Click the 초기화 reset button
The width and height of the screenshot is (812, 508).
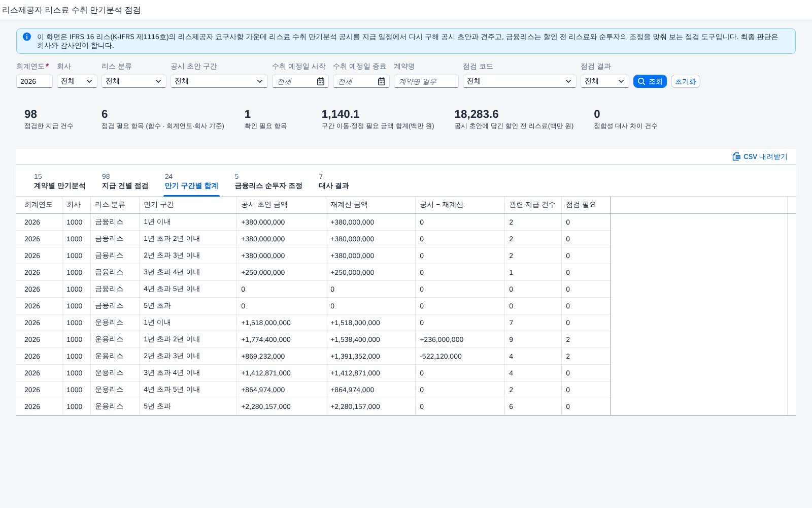pos(685,81)
